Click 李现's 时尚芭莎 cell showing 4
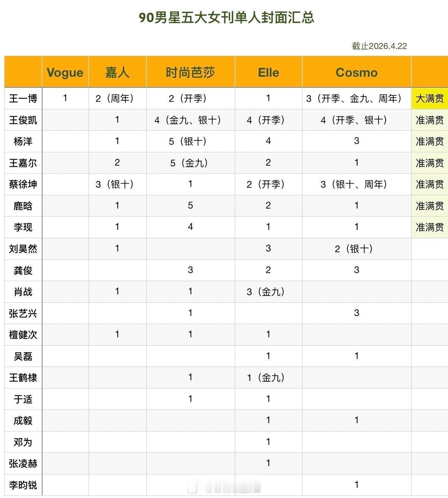Viewport: 448px width, 498px height. (x=190, y=227)
